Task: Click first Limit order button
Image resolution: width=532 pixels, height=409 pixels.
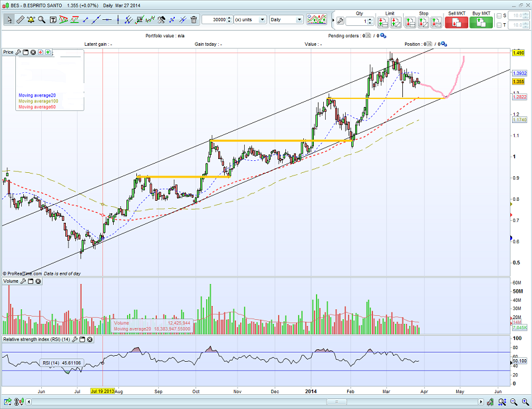Action: [383, 23]
